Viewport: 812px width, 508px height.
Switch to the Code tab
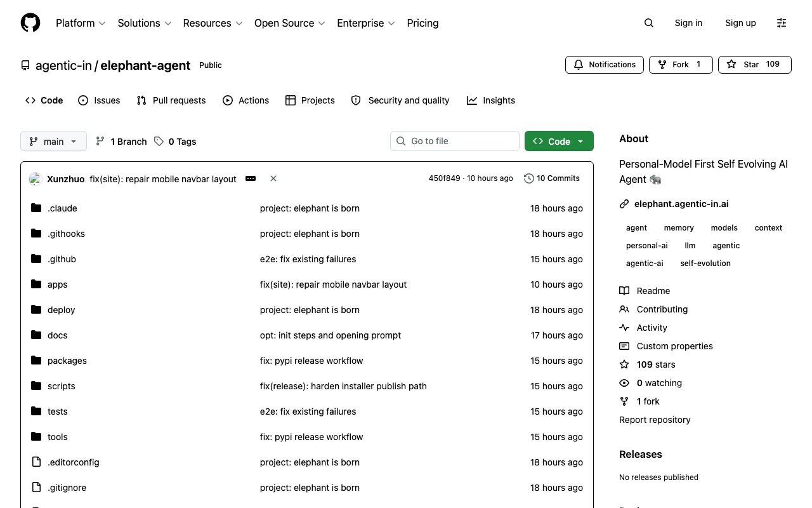tap(44, 100)
